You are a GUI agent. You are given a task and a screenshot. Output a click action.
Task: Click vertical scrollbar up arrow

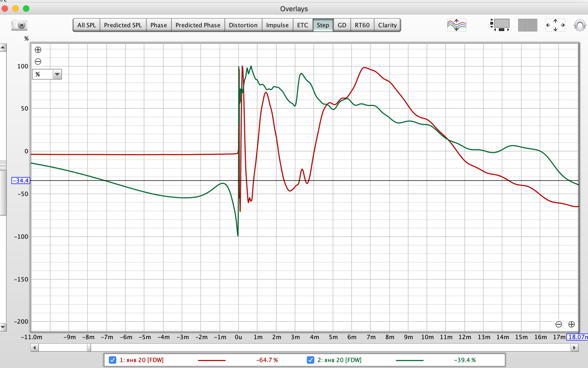[3, 48]
